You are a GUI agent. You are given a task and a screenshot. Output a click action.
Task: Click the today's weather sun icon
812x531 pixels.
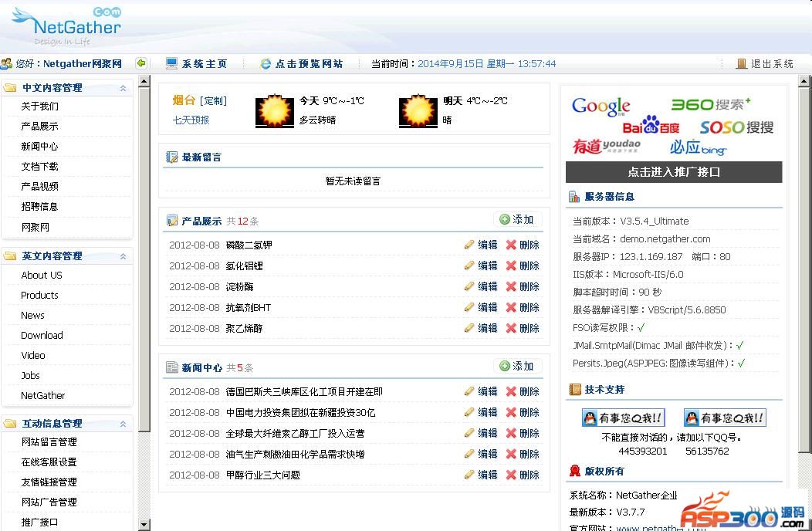[x=275, y=111]
